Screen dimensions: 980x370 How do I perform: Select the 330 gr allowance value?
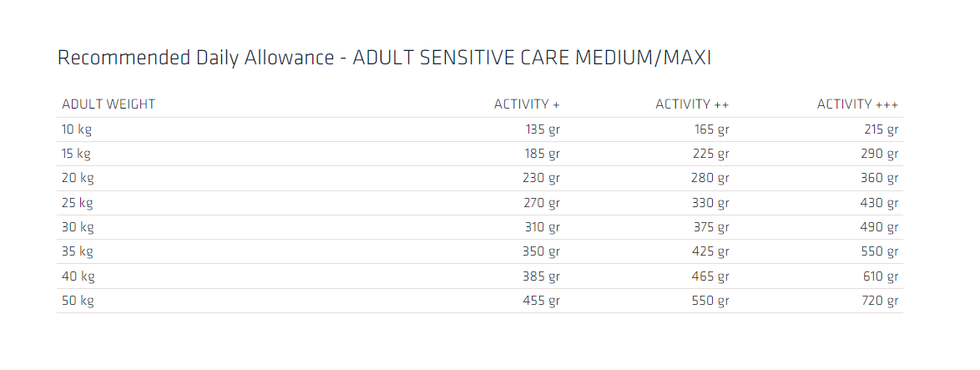point(711,203)
